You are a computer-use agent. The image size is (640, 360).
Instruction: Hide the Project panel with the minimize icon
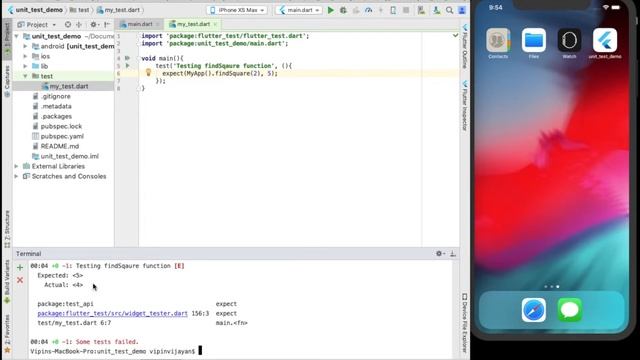pos(107,24)
